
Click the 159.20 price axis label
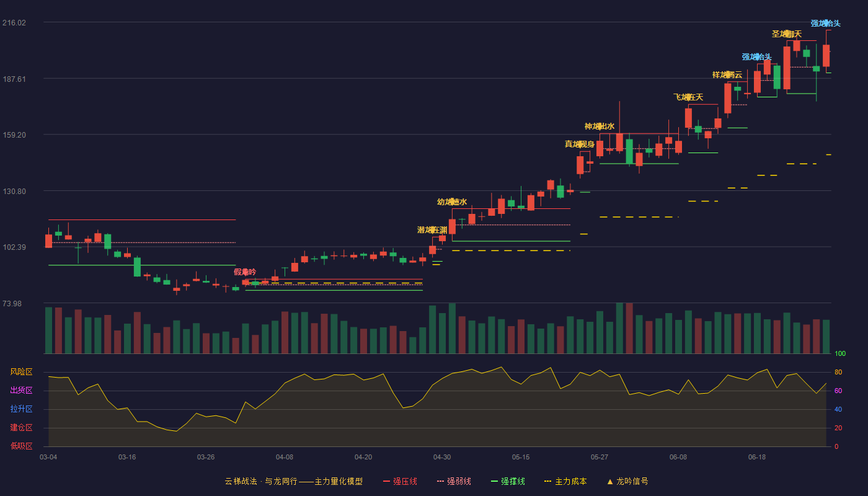(x=14, y=135)
